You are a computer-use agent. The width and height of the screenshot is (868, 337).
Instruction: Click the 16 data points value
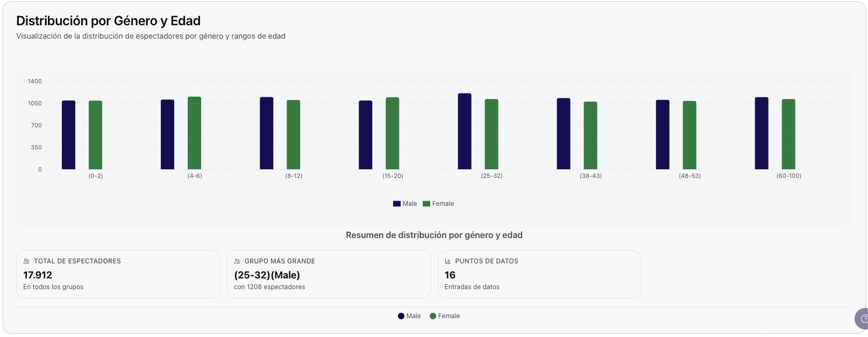point(450,275)
